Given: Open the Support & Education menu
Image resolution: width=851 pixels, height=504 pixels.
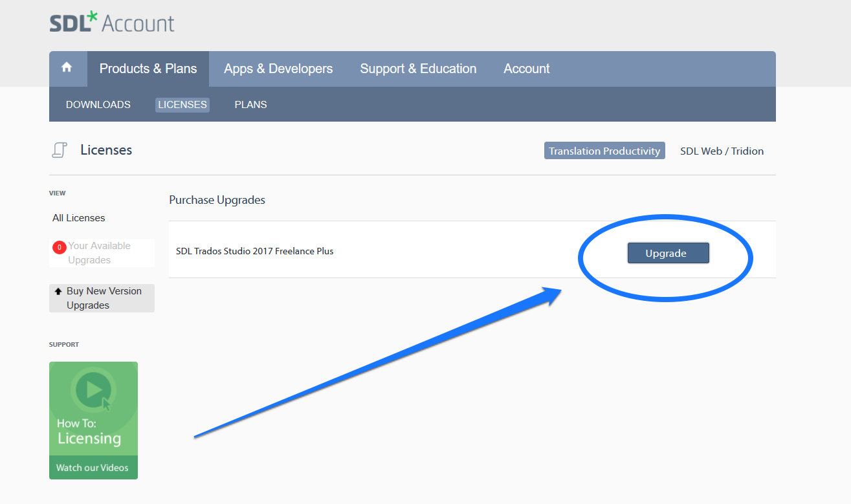Looking at the screenshot, I should click(418, 69).
